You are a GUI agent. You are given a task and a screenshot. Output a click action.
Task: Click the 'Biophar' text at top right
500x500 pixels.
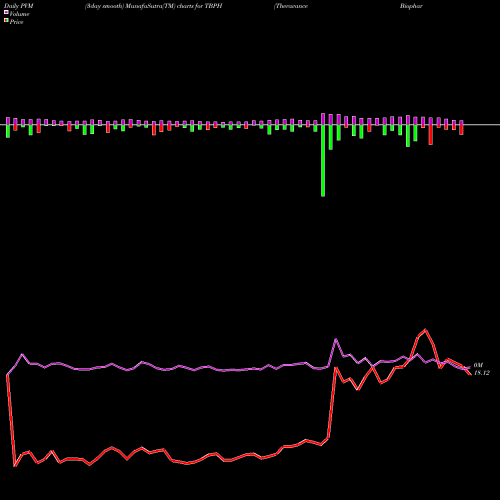tap(411, 6)
